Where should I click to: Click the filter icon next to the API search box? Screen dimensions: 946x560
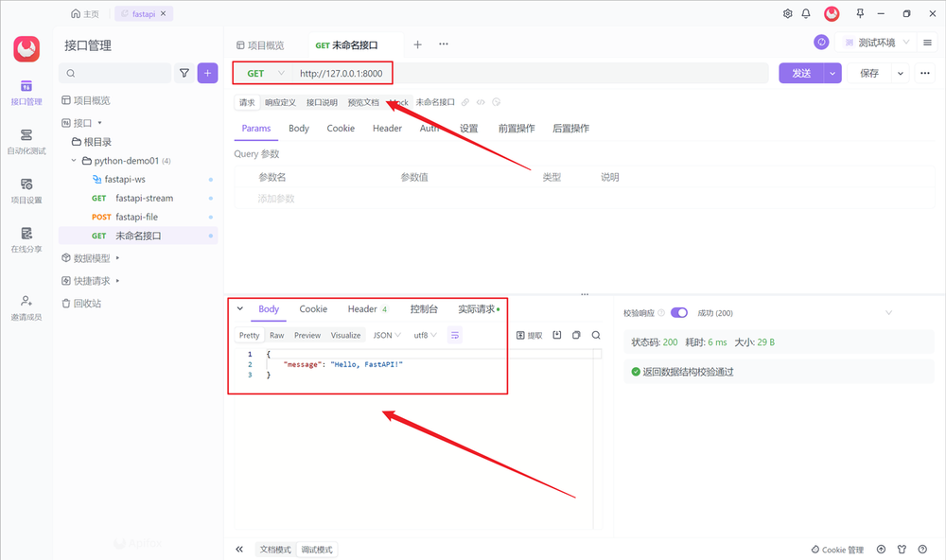[184, 73]
